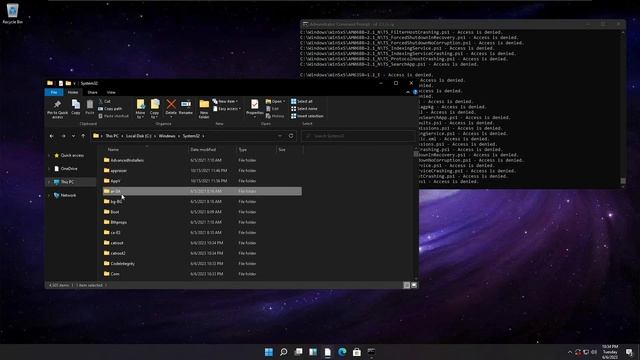The image size is (640, 360).
Task: Show hidden tray icons chevron
Action: click(x=570, y=352)
